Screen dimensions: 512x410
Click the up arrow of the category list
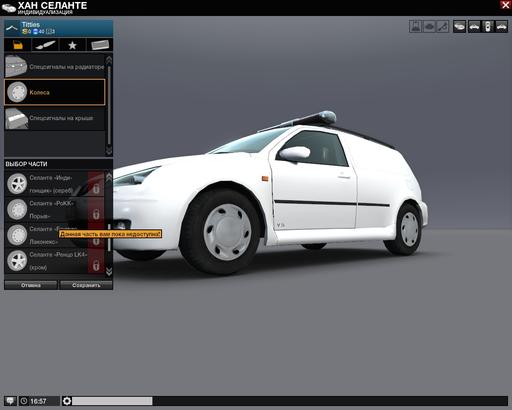click(109, 60)
